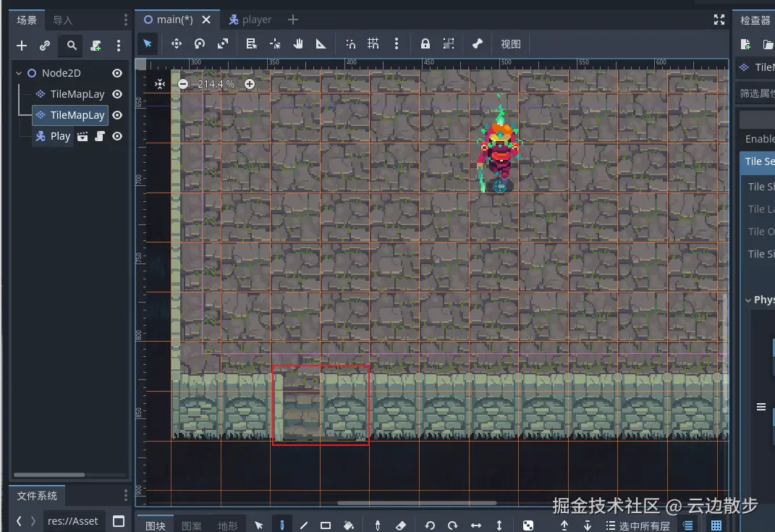This screenshot has height=532, width=775.
Task: Pick the tile line draw tool
Action: pyautogui.click(x=304, y=525)
